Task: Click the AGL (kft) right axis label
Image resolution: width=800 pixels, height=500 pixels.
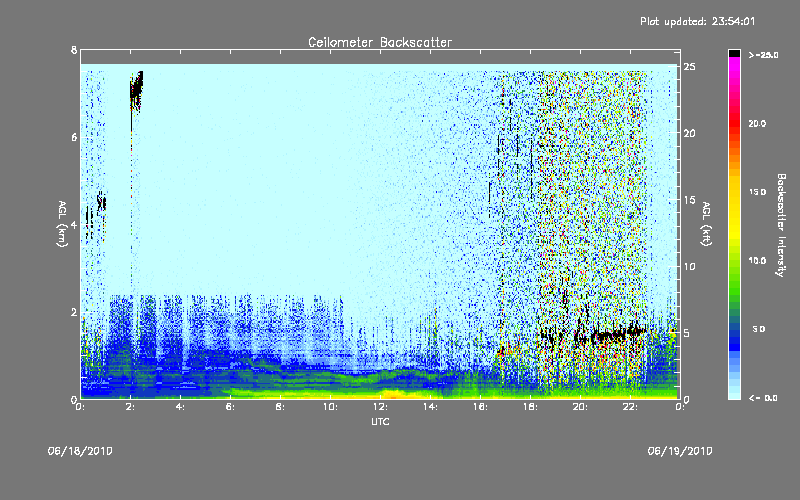Action: point(706,224)
